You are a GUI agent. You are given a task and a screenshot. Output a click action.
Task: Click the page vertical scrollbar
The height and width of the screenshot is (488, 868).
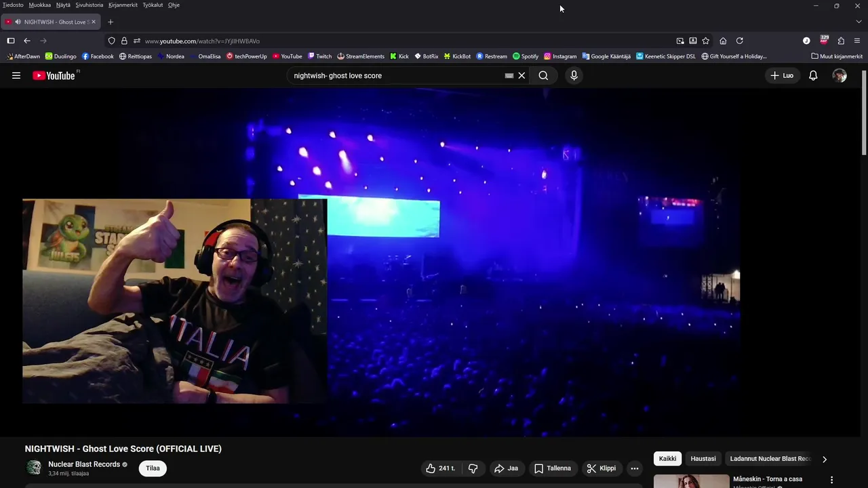(x=864, y=112)
